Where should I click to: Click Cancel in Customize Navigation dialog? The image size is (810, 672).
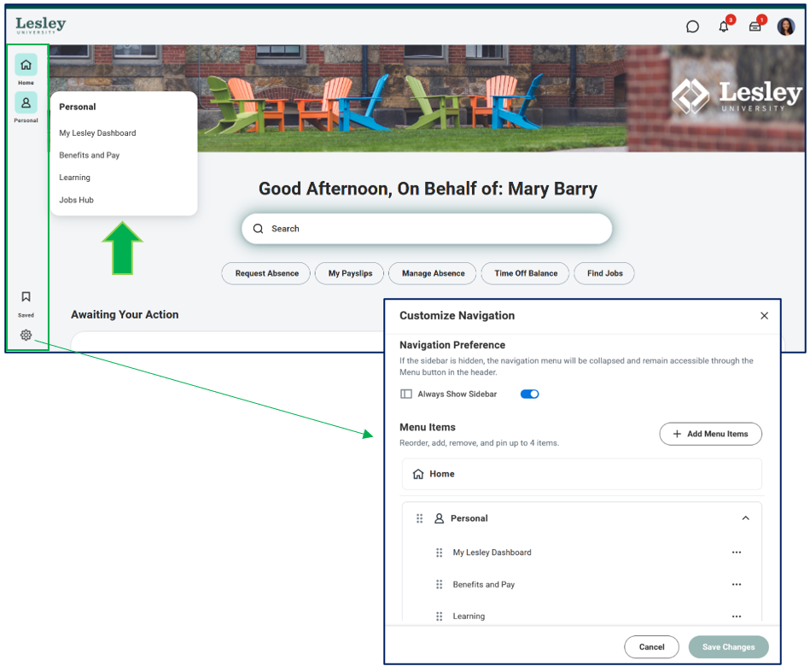(x=651, y=646)
